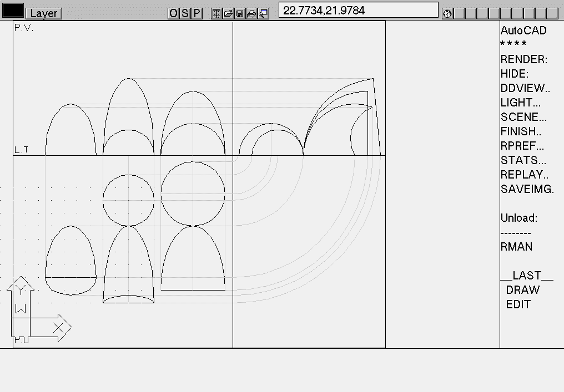Print the drawing via the printer icon
The image size is (564, 392).
251,13
